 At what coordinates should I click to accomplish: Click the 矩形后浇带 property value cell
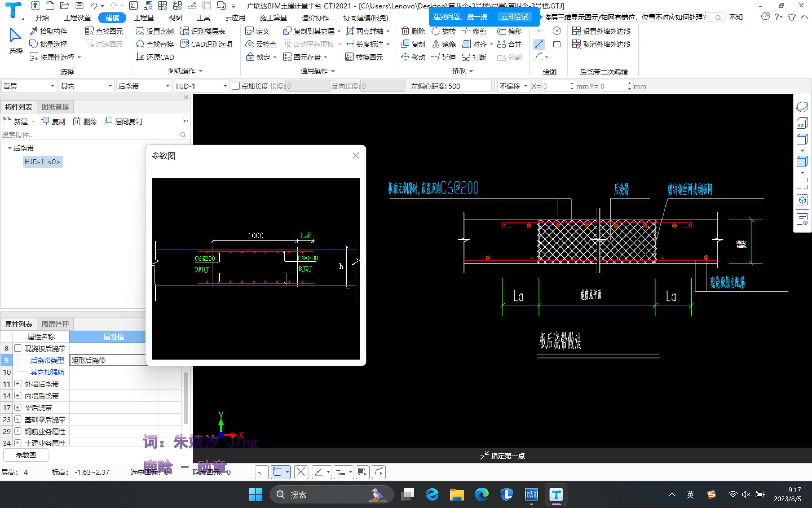pyautogui.click(x=108, y=360)
